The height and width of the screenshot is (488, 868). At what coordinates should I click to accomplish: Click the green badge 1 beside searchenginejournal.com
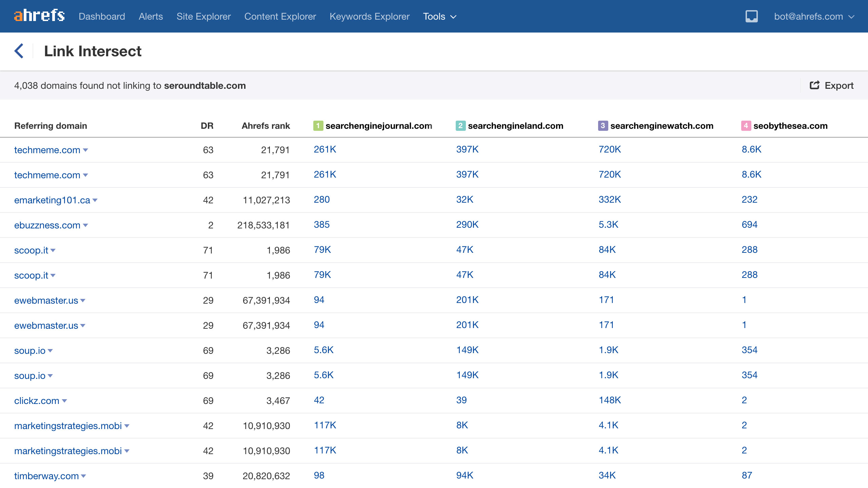[x=318, y=125]
